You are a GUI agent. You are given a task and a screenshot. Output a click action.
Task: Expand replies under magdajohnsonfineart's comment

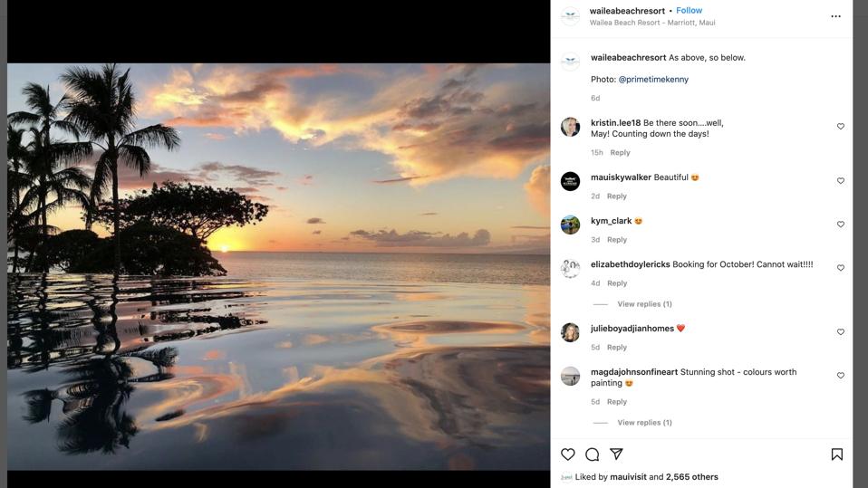tap(644, 423)
